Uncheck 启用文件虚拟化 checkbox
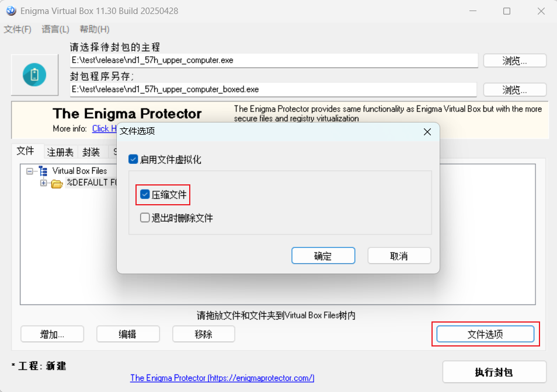Image resolution: width=557 pixels, height=392 pixels. point(133,159)
